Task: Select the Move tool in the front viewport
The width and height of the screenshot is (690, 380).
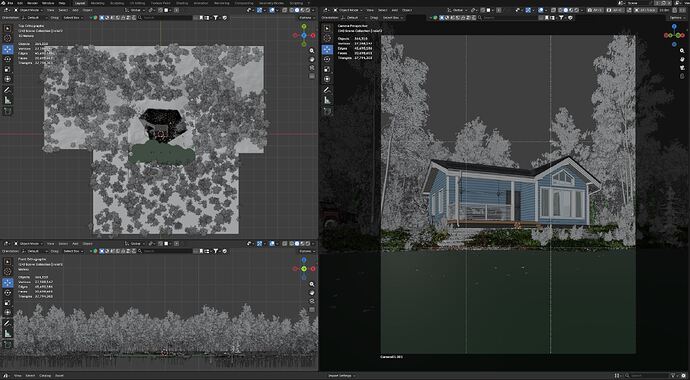Action: (x=7, y=282)
